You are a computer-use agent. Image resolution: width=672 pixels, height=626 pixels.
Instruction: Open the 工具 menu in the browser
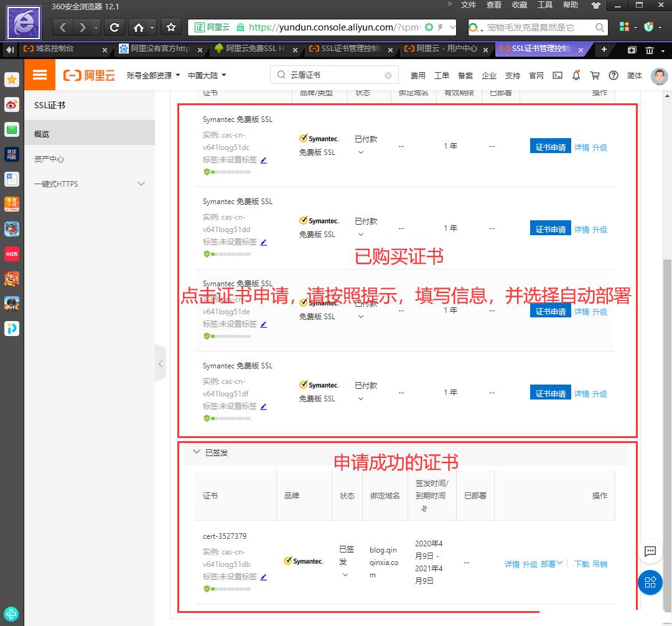(x=545, y=5)
